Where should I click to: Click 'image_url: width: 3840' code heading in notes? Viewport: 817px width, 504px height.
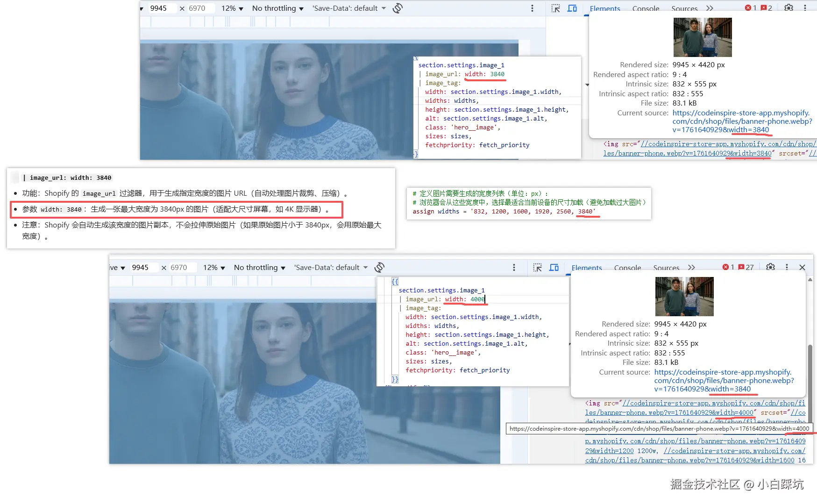pyautogui.click(x=68, y=177)
